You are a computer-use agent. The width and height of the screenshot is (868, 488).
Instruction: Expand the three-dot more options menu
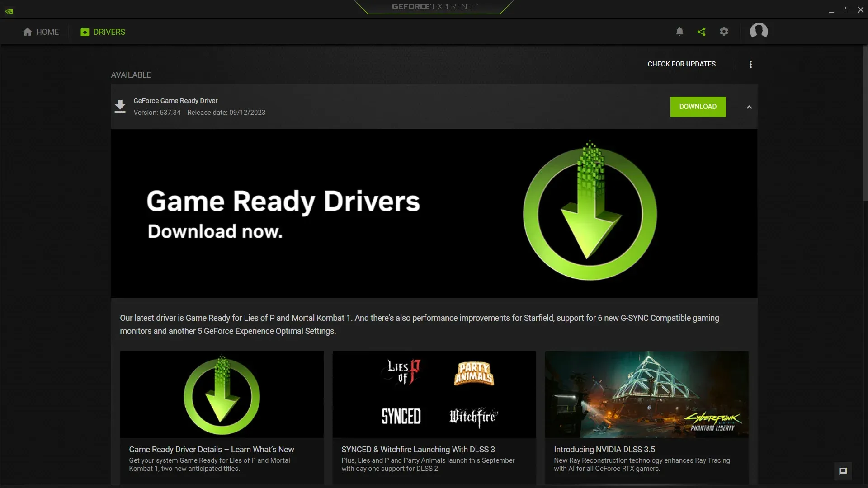750,64
